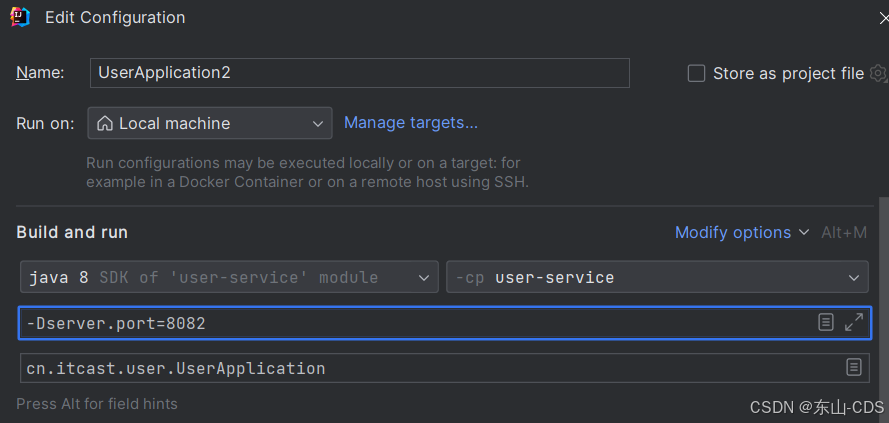
Task: Focus the Name field containing UserApplication2
Action: tap(359, 73)
